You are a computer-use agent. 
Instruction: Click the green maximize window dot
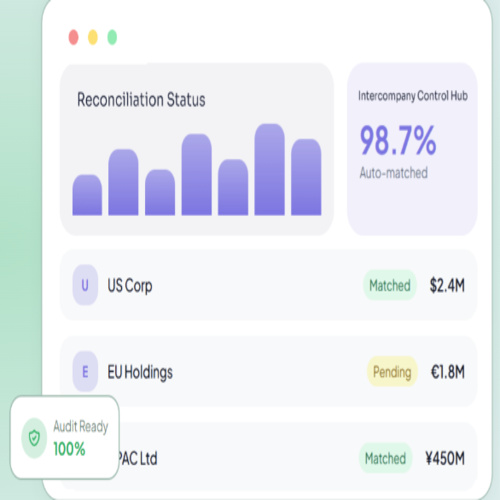[112, 37]
